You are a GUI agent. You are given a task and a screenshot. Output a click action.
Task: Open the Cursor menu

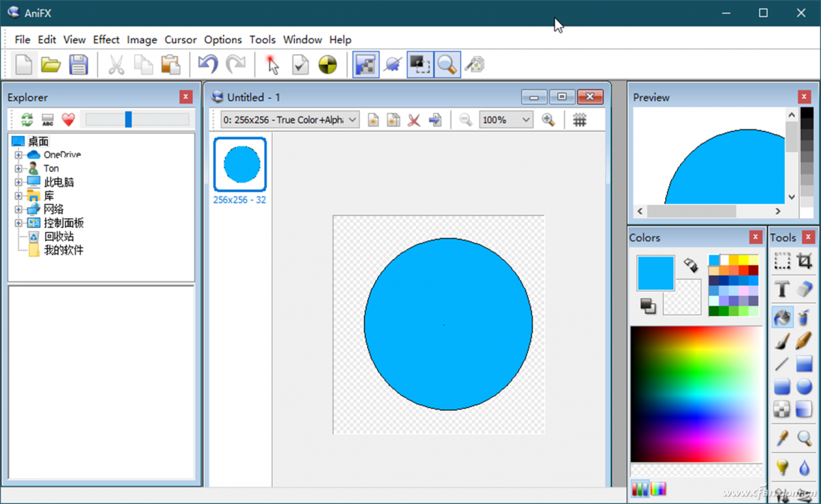tap(180, 40)
